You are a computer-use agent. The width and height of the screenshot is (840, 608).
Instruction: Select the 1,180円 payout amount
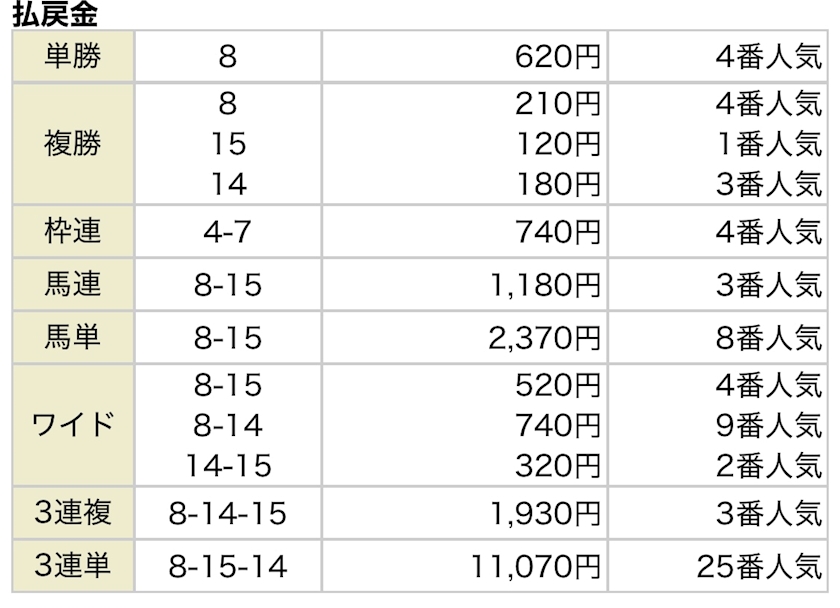click(x=545, y=285)
